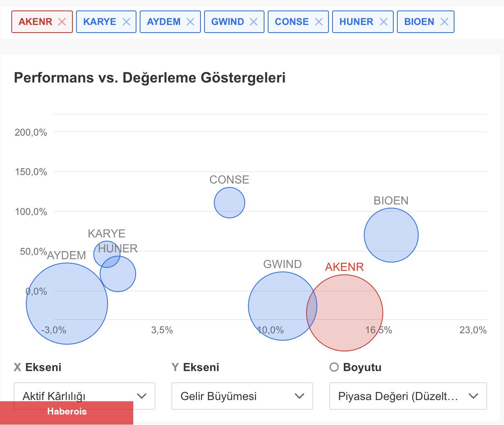The width and height of the screenshot is (504, 425).
Task: Click the CONSE ticker chip label
Action: click(x=292, y=22)
